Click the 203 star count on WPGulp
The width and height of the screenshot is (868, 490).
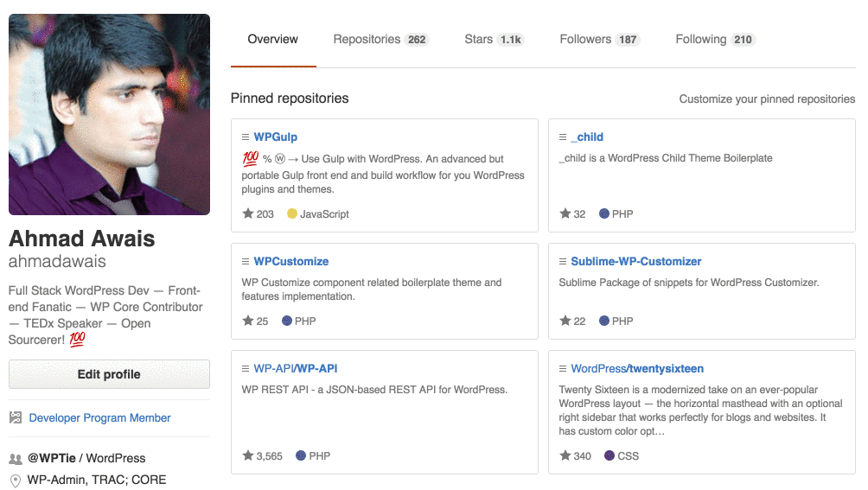tap(265, 214)
